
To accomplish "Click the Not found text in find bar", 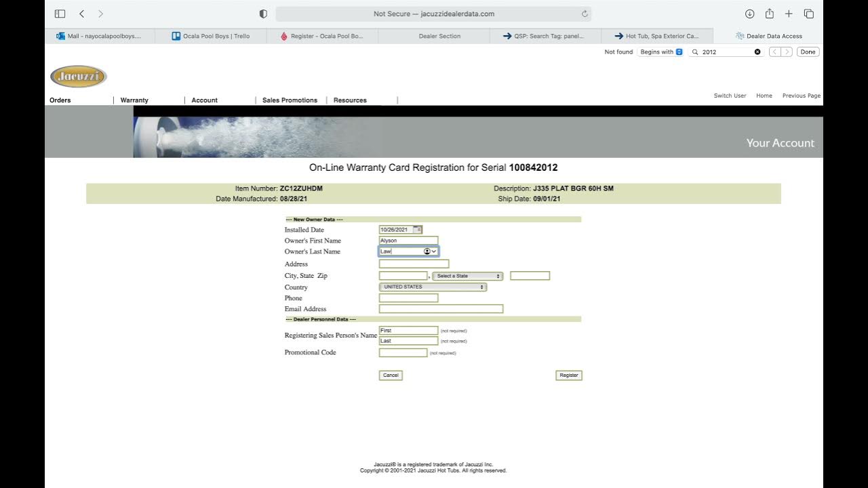I will pyautogui.click(x=618, y=52).
